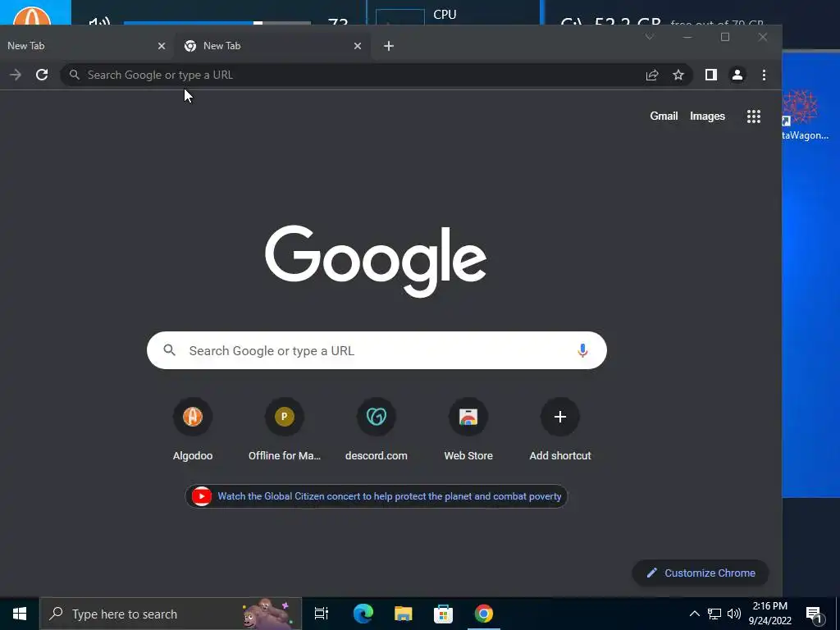Open Chrome three-dot menu

pyautogui.click(x=764, y=75)
